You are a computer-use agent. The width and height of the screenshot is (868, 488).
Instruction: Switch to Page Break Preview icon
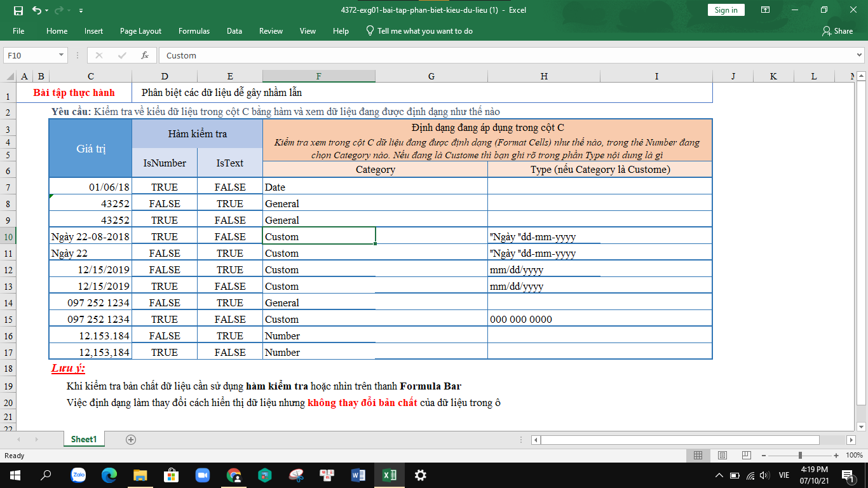pos(746,456)
